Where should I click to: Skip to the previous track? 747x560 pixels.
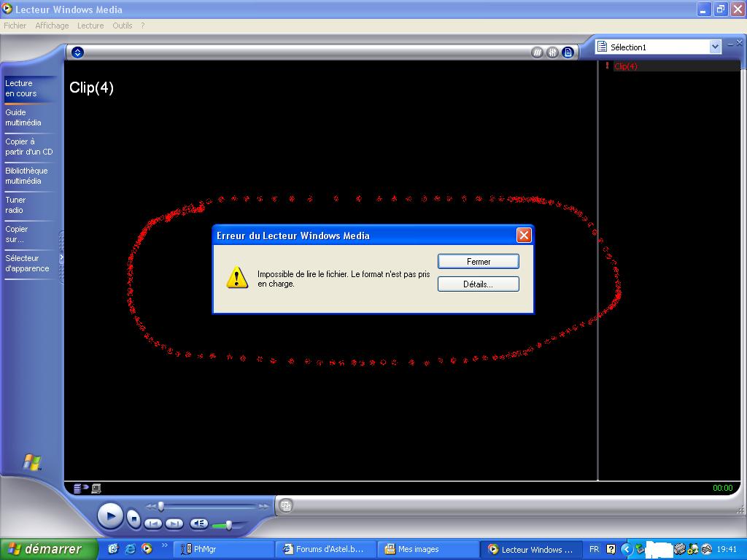153,524
